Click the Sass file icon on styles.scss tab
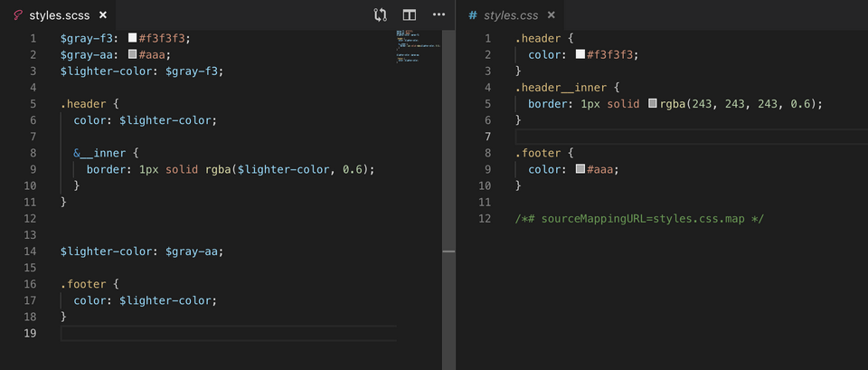 17,15
